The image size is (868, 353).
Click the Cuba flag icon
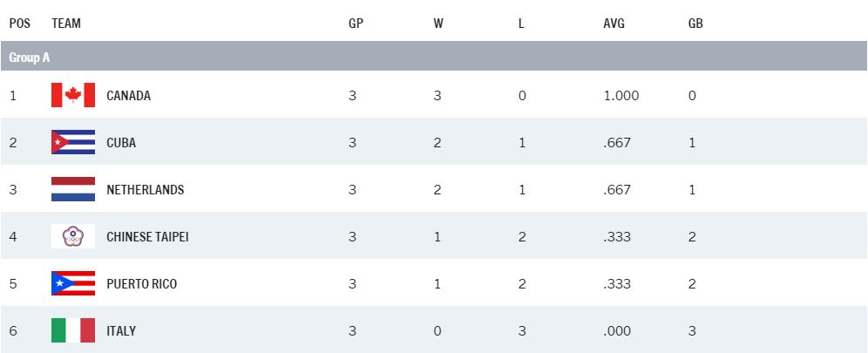tap(73, 142)
